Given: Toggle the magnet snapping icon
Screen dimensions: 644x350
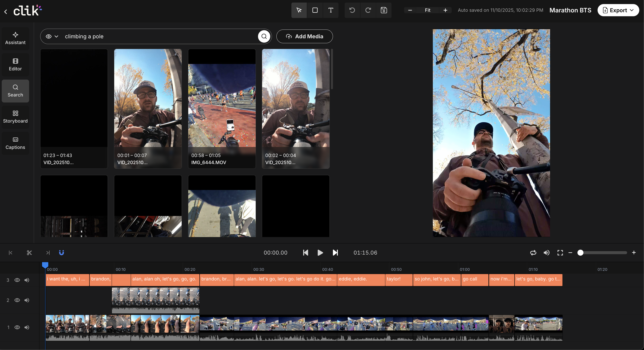Looking at the screenshot, I should click(61, 252).
